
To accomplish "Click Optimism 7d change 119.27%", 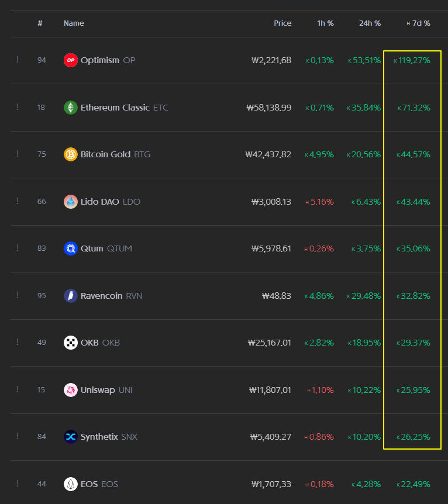I will click(412, 60).
